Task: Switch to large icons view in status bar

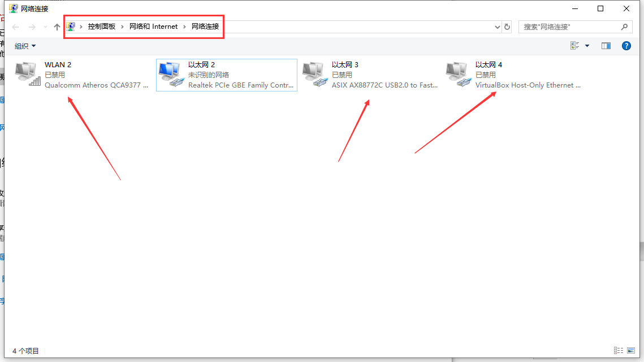Action: 632,351
